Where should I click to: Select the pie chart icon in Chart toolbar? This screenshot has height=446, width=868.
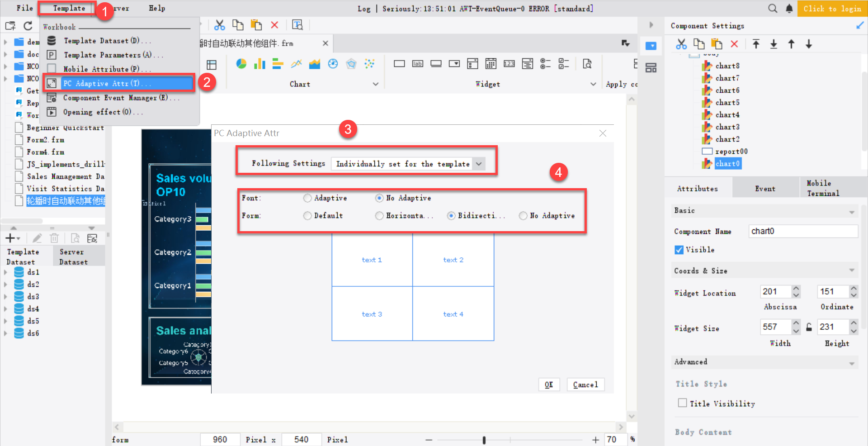[x=241, y=63]
